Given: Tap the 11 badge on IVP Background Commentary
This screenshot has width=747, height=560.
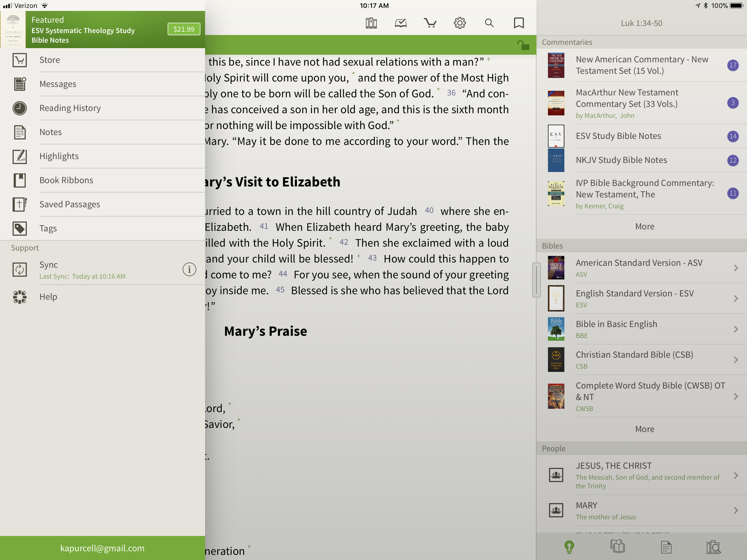Looking at the screenshot, I should coord(732,193).
